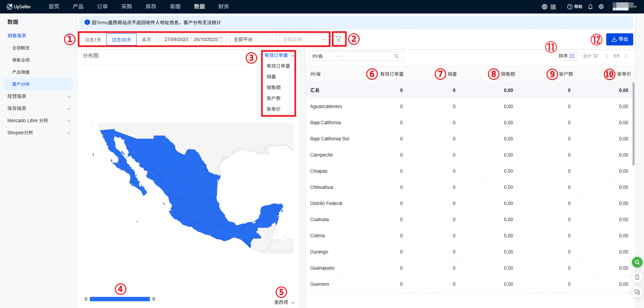Screen dimensions: 644x308
Task: Switch time range to 本月
Action: (146, 40)
